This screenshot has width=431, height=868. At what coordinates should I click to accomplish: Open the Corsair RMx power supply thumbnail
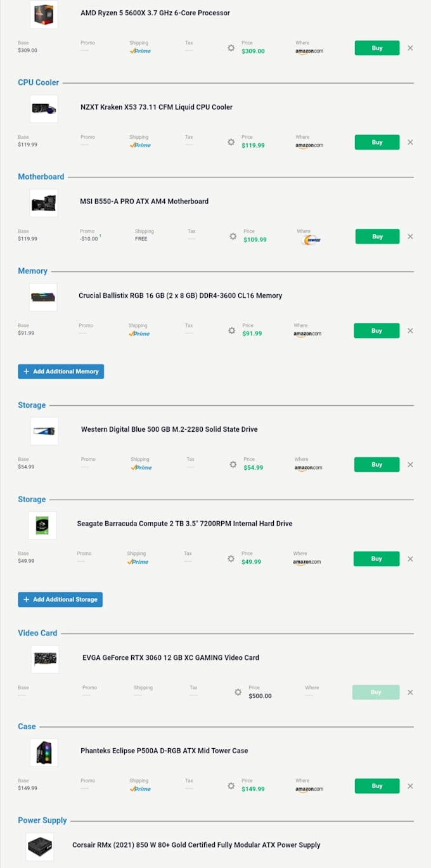click(x=40, y=846)
